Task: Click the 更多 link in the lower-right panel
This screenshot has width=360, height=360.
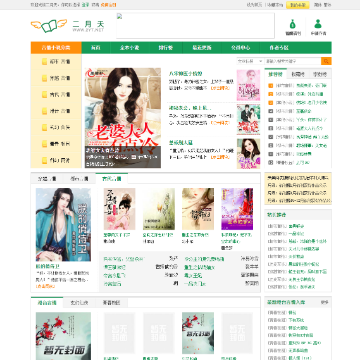Action: pos(324,302)
